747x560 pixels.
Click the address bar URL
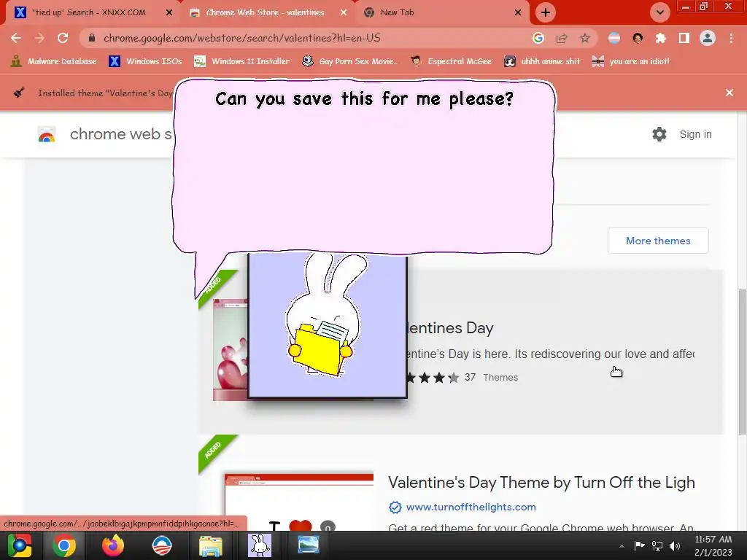point(242,38)
